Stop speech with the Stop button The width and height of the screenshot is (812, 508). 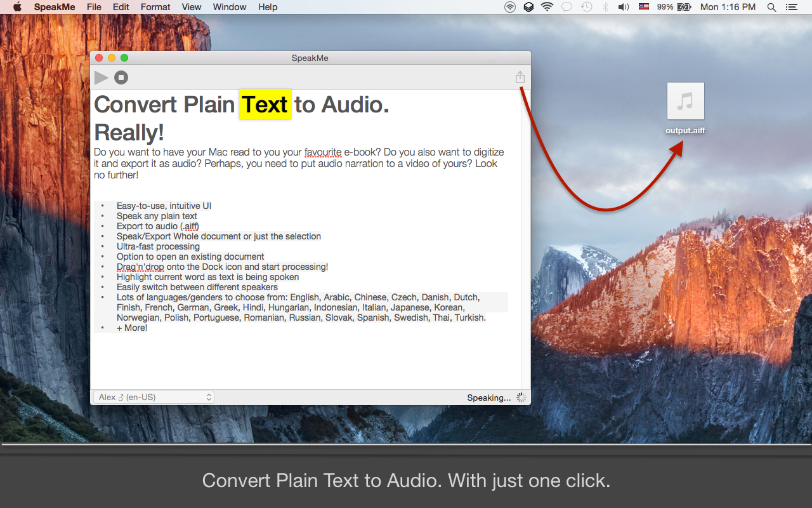[x=121, y=77]
